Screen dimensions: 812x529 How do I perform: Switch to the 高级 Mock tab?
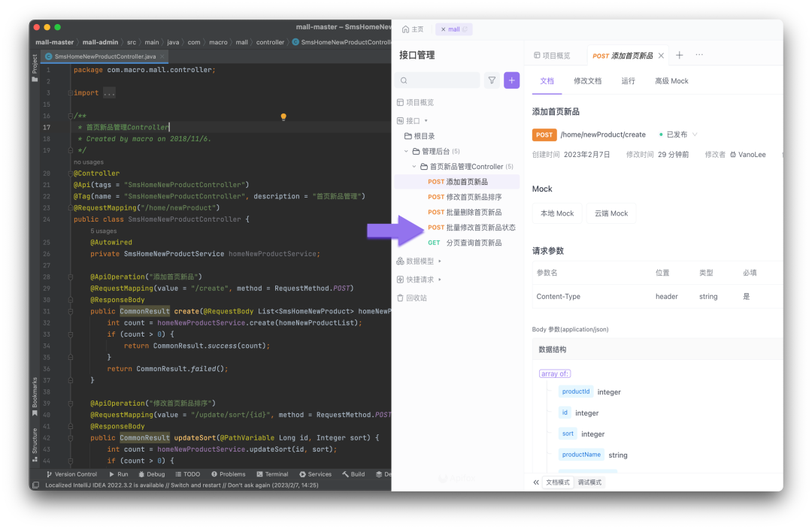671,80
